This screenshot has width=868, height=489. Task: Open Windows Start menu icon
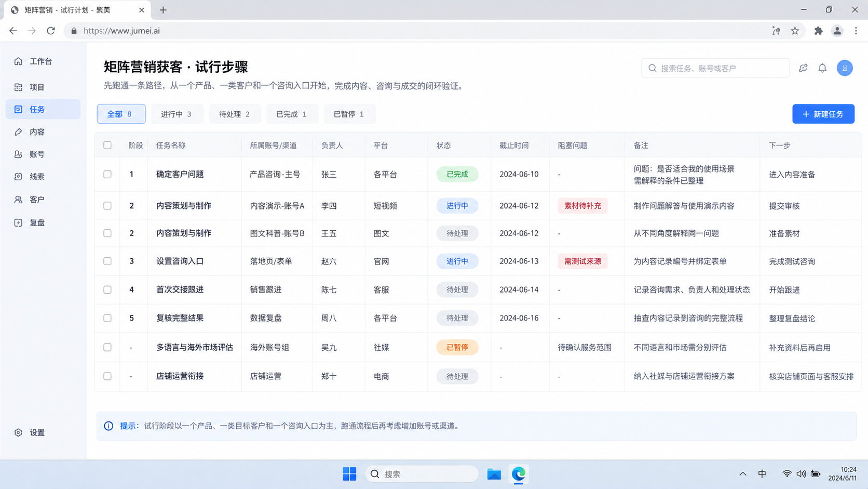(349, 474)
